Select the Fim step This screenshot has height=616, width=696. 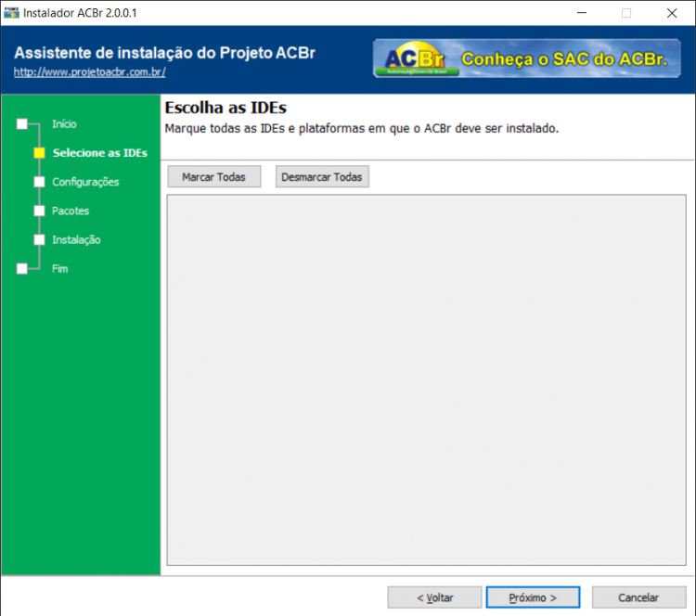point(60,268)
